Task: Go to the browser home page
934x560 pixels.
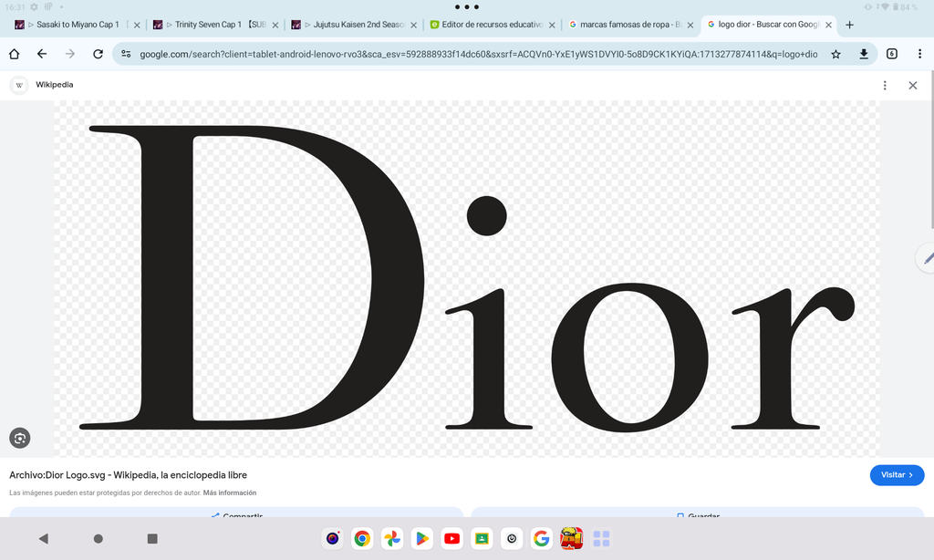Action: [15, 54]
